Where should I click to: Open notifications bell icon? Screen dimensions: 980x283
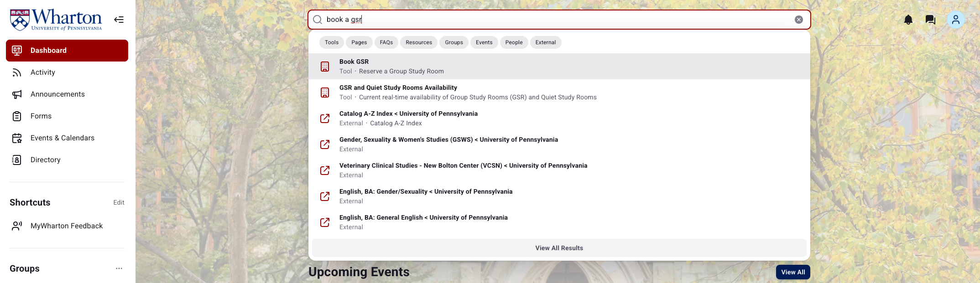click(908, 20)
